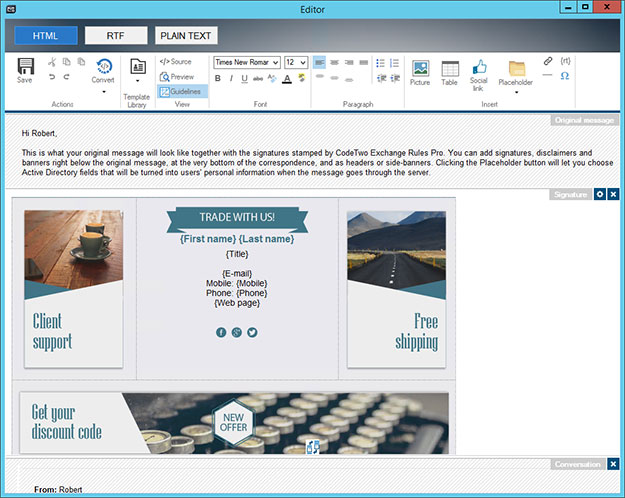Align text right
This screenshot has height=498, width=625.
[x=349, y=63]
